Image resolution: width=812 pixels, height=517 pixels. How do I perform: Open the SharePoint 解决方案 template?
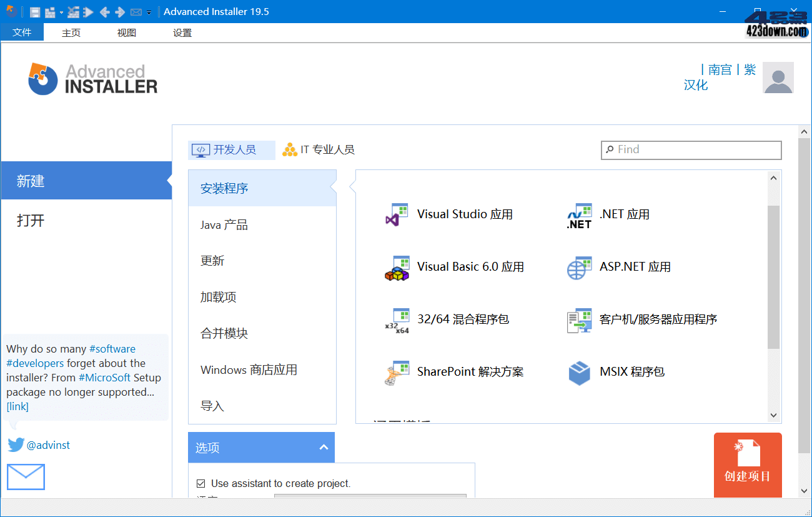click(x=470, y=371)
